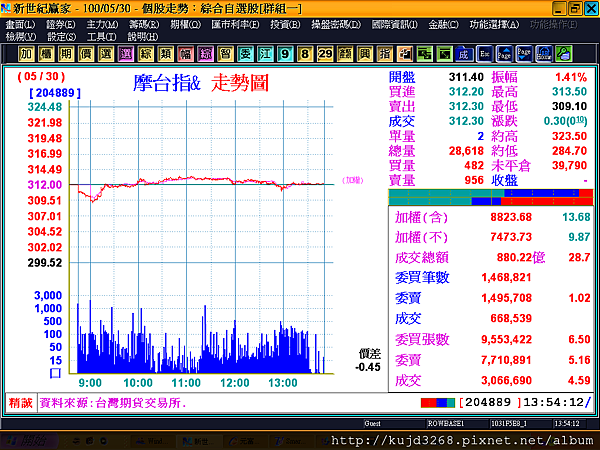Open the 說明(H) help menu

click(x=143, y=37)
